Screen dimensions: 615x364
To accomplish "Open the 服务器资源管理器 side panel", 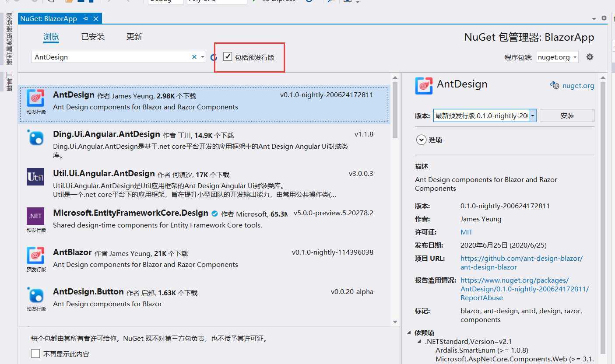I will [x=9, y=38].
